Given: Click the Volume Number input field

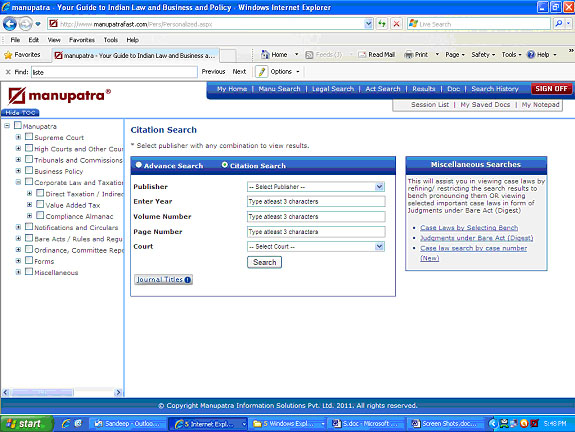Looking at the screenshot, I should pyautogui.click(x=316, y=217).
